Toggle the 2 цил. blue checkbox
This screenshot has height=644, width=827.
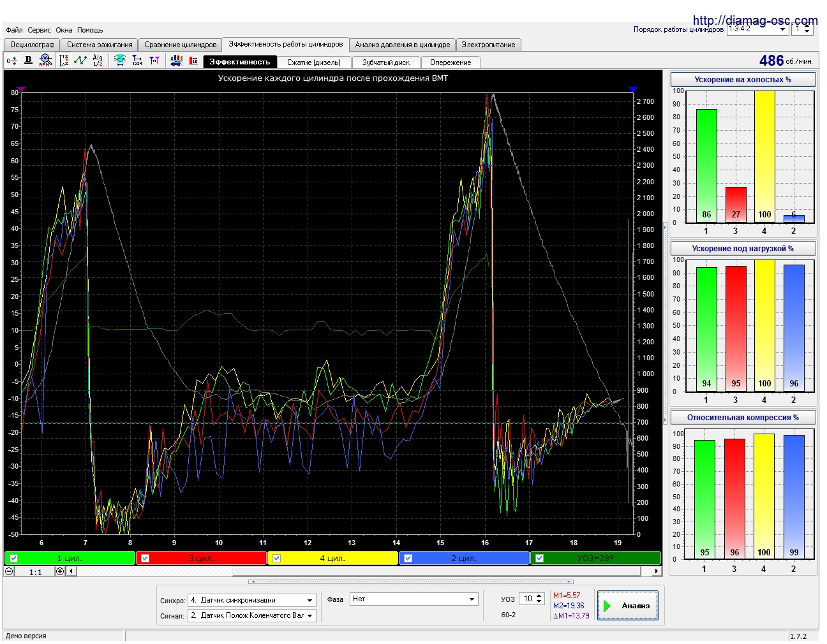coord(408,558)
